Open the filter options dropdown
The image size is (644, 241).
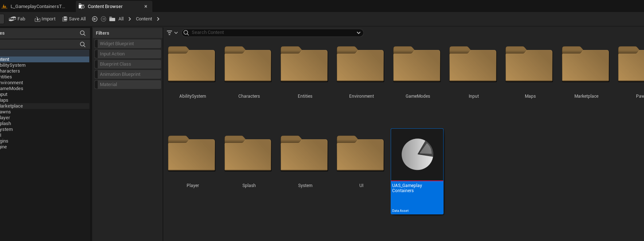(172, 33)
